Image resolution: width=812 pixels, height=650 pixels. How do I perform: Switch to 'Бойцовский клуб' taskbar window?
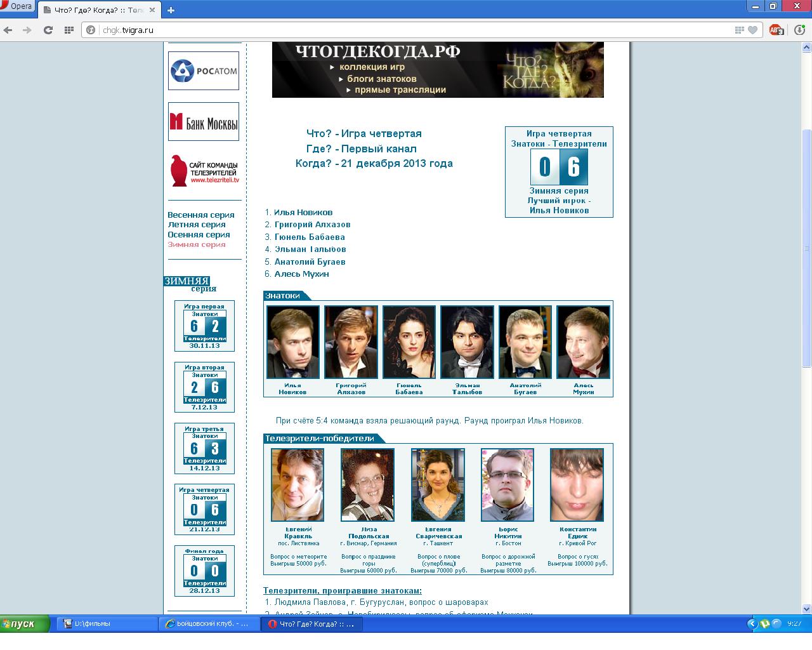(209, 624)
